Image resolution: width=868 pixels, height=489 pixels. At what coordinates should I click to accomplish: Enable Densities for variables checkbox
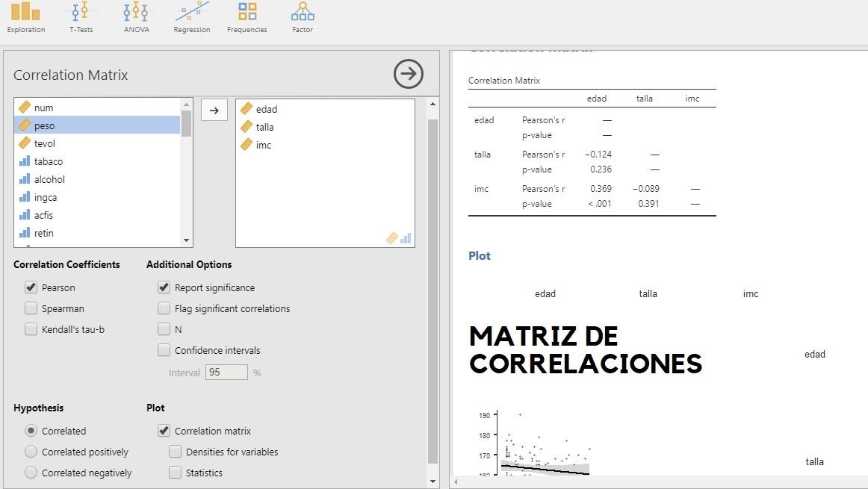pyautogui.click(x=175, y=452)
